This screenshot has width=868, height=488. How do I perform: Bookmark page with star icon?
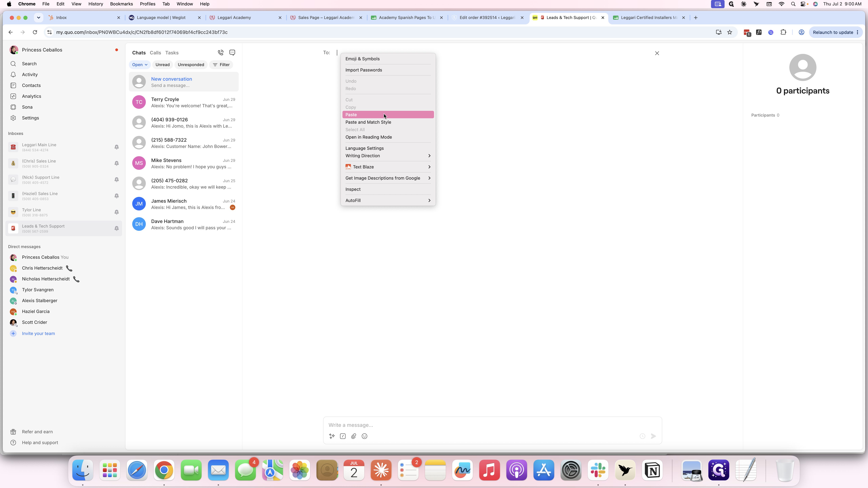[x=729, y=32]
